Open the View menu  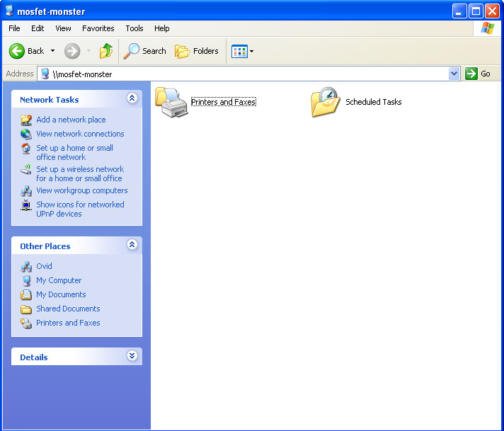63,28
